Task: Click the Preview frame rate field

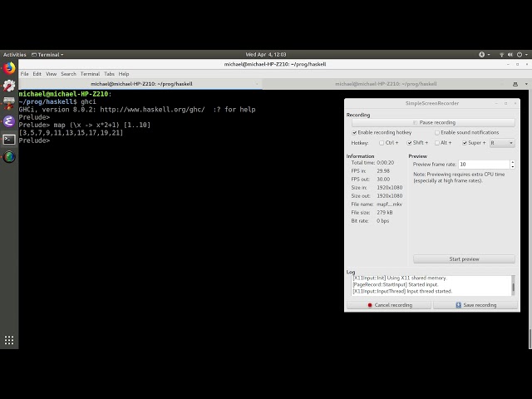Action: point(485,165)
